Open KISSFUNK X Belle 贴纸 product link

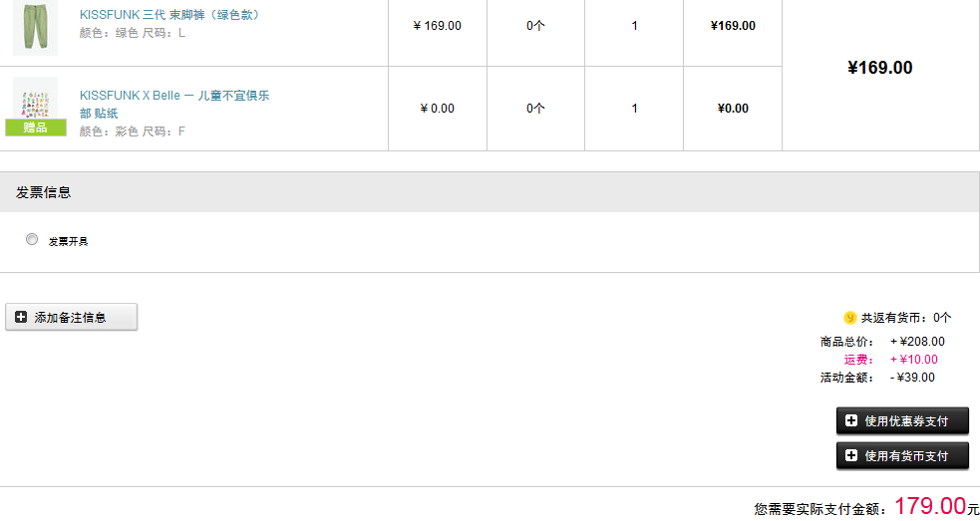point(174,105)
